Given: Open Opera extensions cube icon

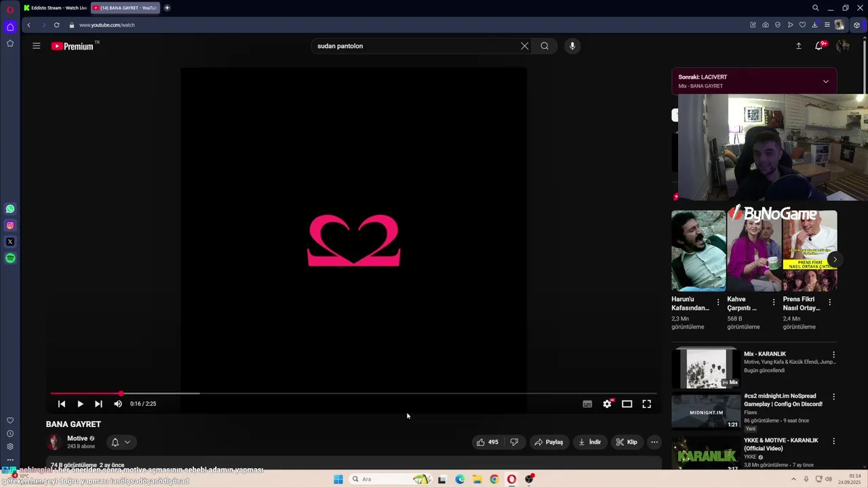Looking at the screenshot, I should tap(856, 25).
